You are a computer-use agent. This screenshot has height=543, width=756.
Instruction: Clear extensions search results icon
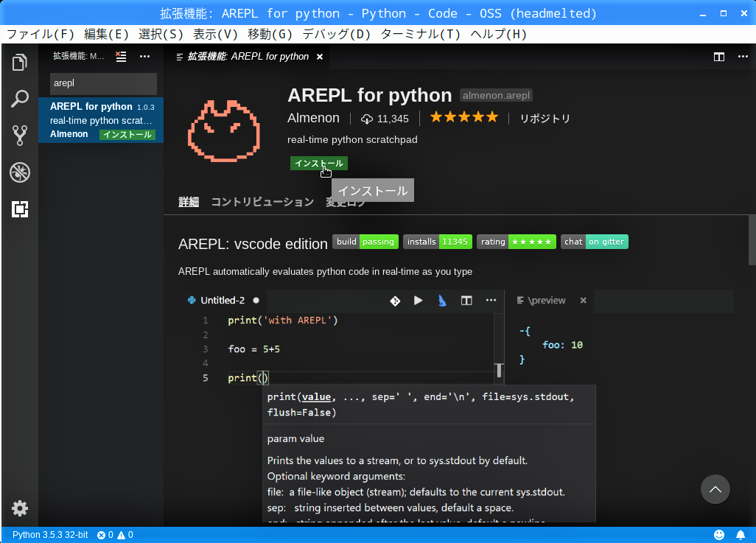[122, 56]
